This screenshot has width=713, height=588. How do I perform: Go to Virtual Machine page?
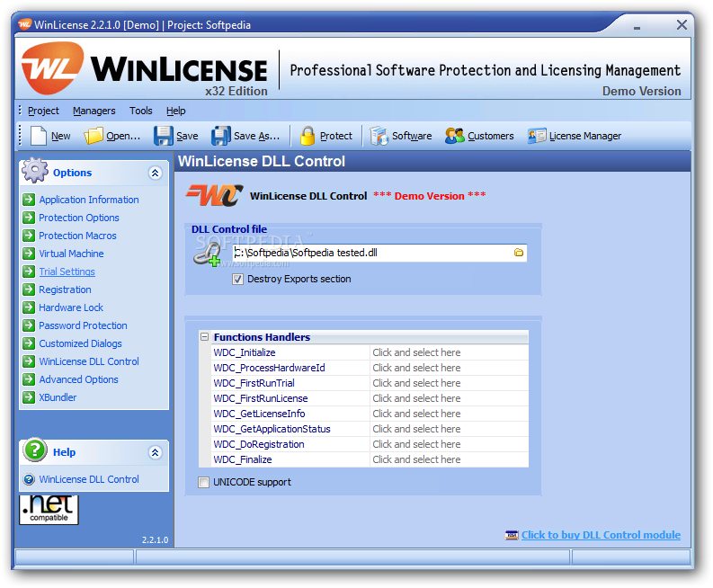click(x=71, y=254)
